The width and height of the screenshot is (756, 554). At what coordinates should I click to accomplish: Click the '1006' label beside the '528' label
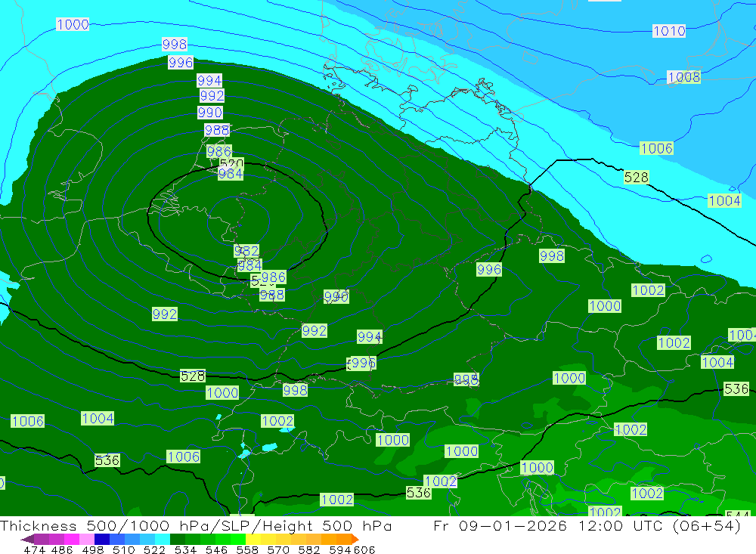tap(657, 148)
